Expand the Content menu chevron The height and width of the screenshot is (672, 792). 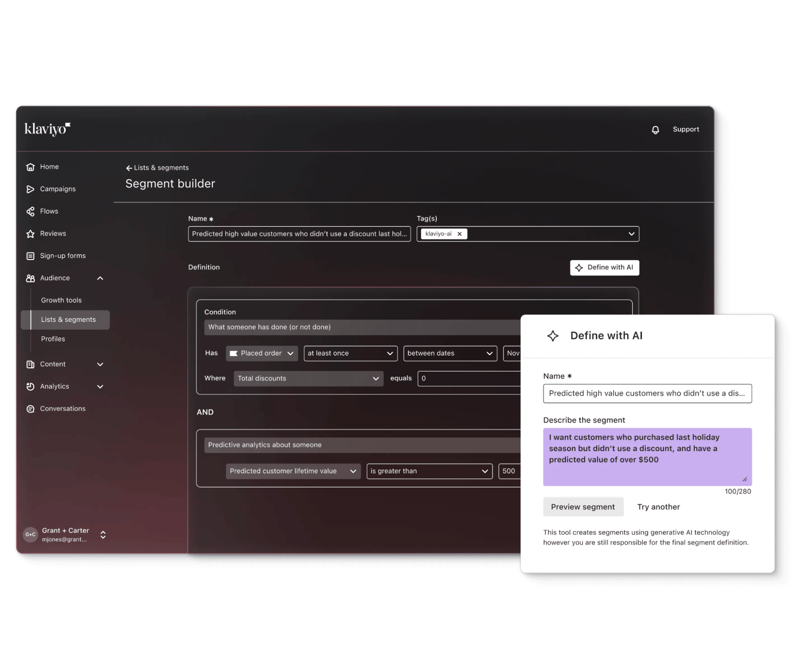100,364
